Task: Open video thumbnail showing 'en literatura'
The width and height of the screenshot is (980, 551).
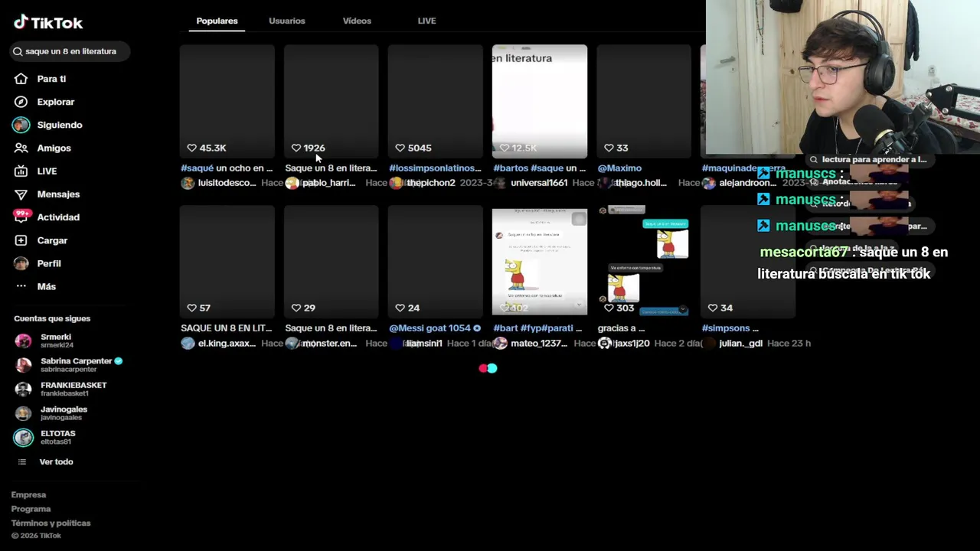Action: [540, 102]
